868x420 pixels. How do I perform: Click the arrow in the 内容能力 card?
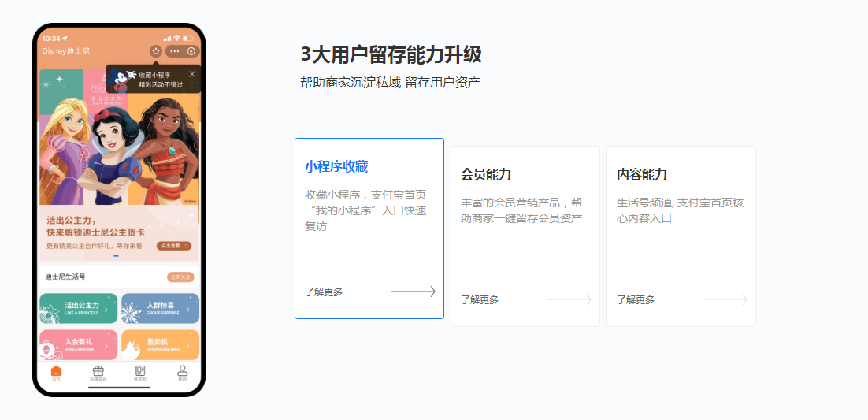(725, 299)
